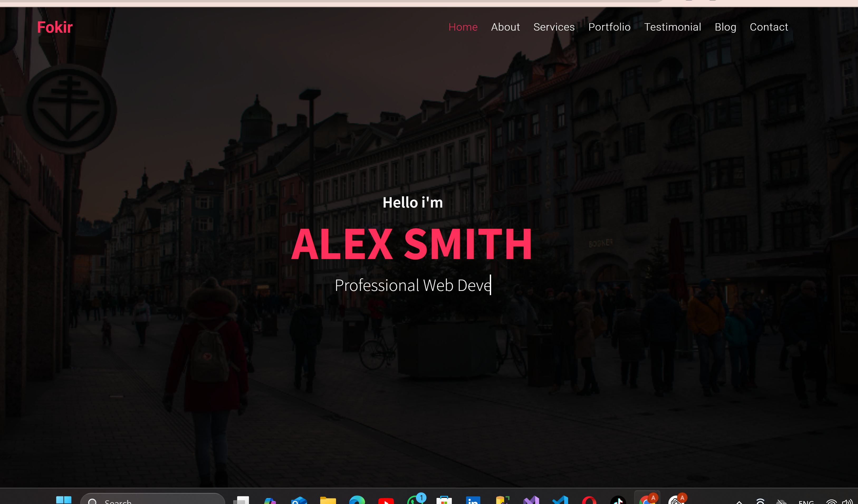Open Opera browser from the taskbar
Image resolution: width=858 pixels, height=504 pixels.
589,500
